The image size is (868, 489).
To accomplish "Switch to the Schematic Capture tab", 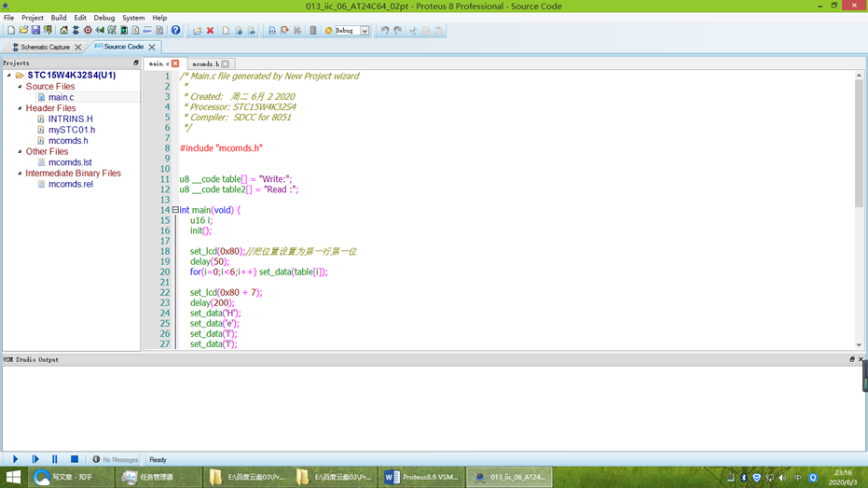I will [45, 47].
